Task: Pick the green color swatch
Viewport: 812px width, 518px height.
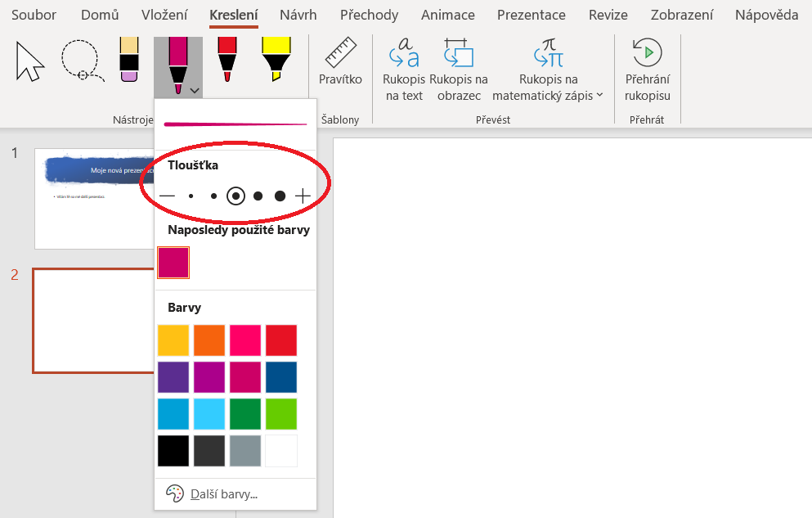Action: tap(245, 415)
